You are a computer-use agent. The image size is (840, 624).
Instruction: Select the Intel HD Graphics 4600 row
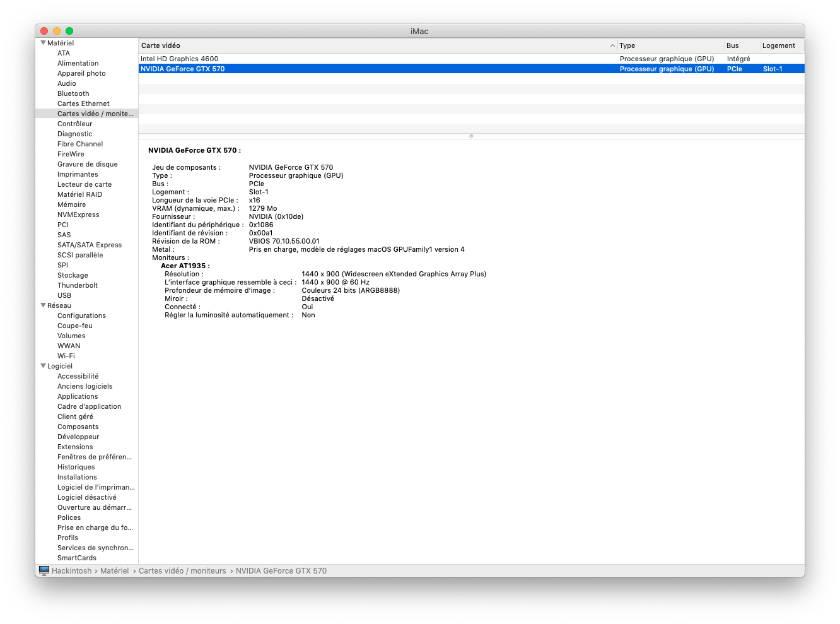[471, 59]
